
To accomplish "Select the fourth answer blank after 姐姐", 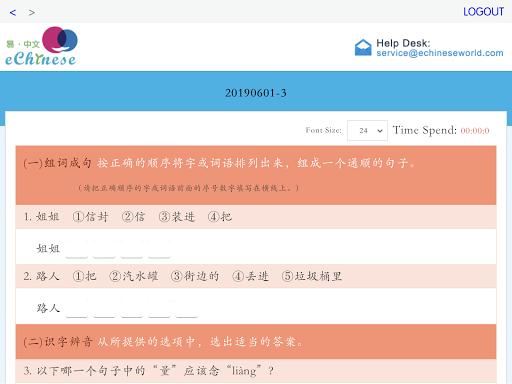I will click(159, 249).
